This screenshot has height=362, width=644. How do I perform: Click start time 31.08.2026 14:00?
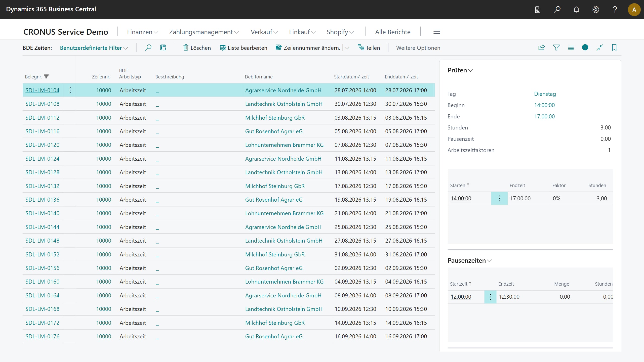tap(355, 254)
